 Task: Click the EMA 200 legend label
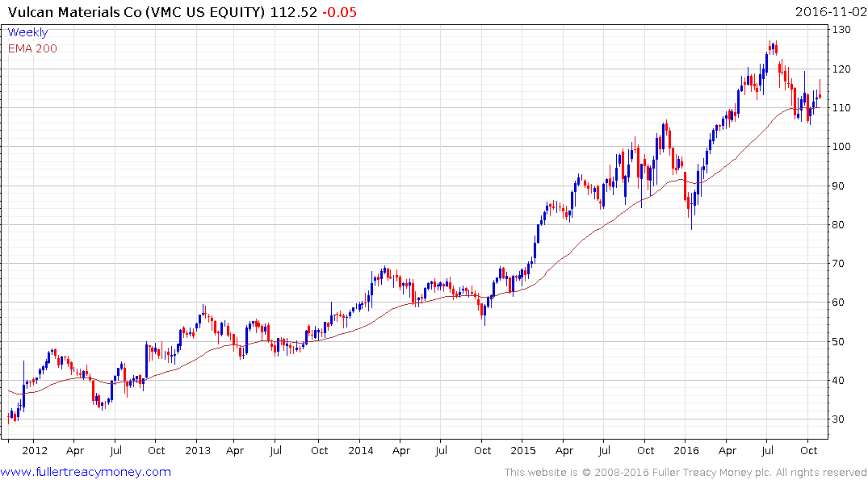click(x=32, y=48)
